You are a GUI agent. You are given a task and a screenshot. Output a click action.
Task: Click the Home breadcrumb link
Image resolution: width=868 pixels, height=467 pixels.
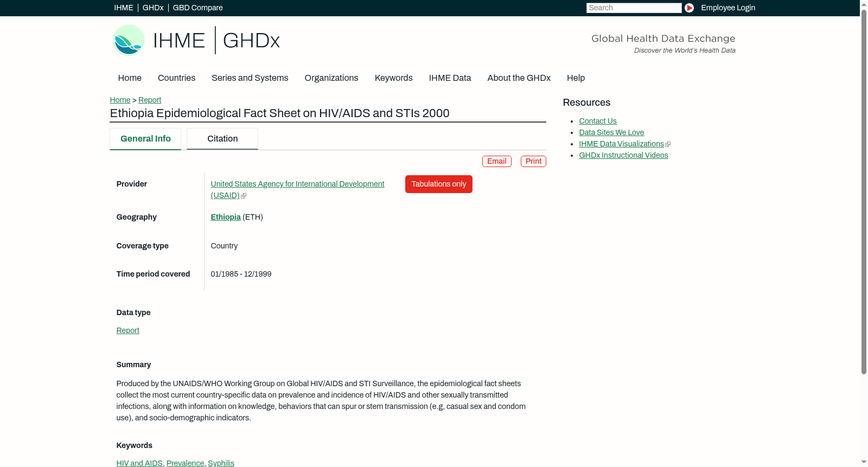120,100
